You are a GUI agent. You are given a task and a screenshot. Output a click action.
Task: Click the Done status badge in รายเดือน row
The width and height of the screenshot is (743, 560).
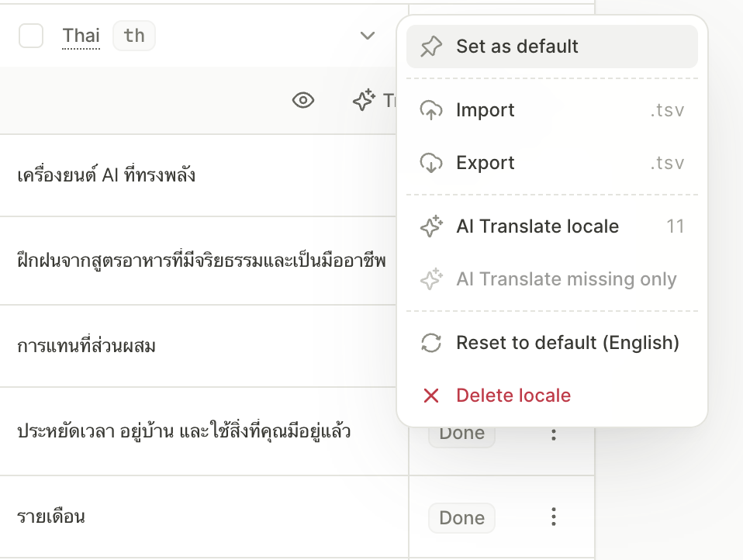click(462, 518)
